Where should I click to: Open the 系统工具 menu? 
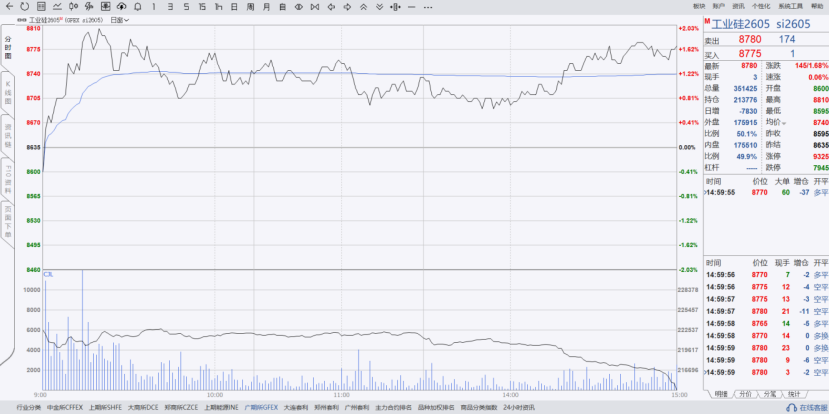(791, 6)
